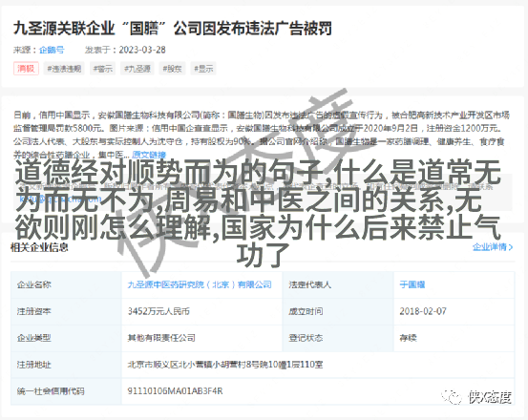Open 九圣源中医药研究院(北京)有限公司 company link
528x420 pixels.
pos(200,284)
